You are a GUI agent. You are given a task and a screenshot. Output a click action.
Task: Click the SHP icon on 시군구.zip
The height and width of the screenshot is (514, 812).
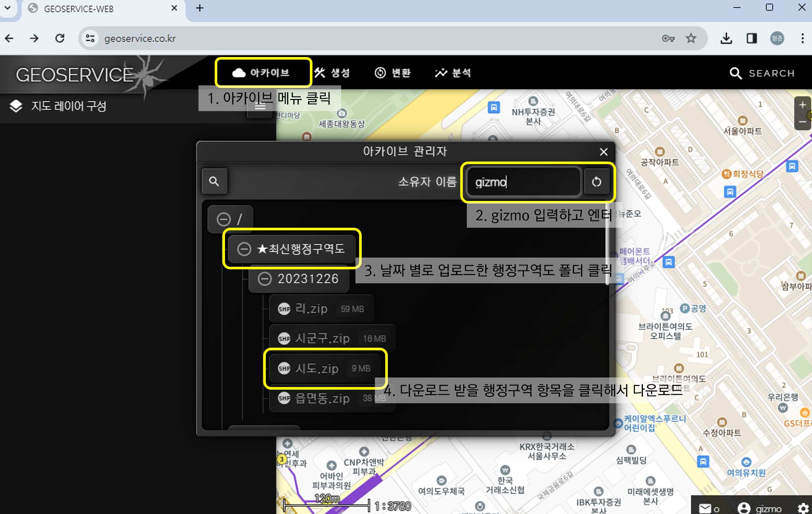pos(283,338)
